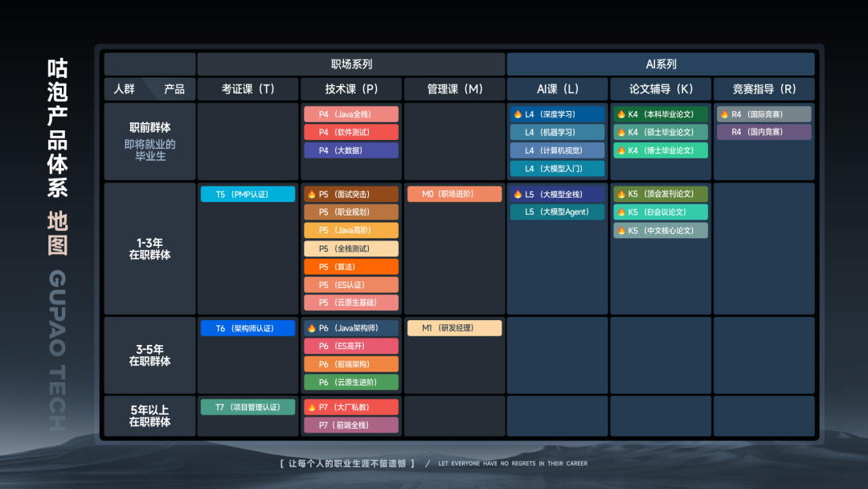868x489 pixels.
Task: Click the flame icon on K5 EI会议论文
Action: (621, 212)
